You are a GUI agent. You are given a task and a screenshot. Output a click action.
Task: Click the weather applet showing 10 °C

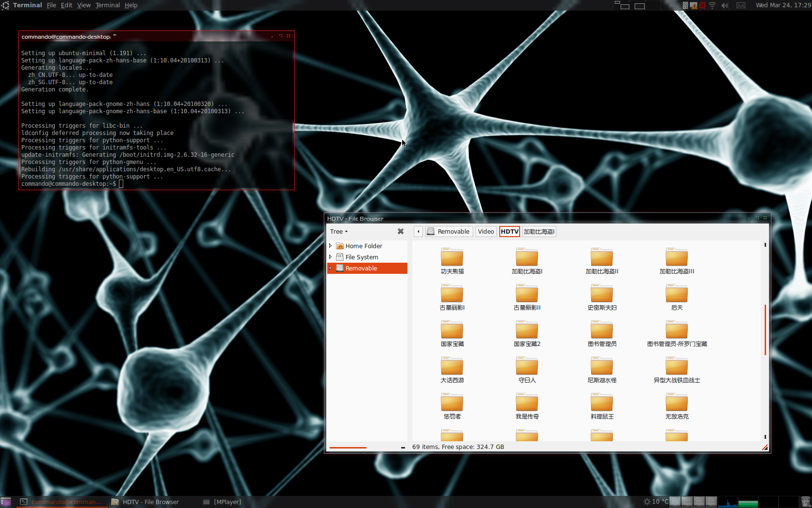pyautogui.click(x=656, y=502)
